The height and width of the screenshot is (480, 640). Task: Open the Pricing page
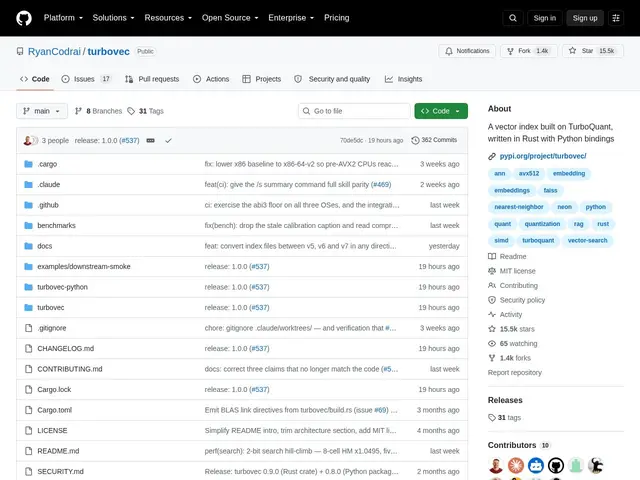tap(336, 18)
